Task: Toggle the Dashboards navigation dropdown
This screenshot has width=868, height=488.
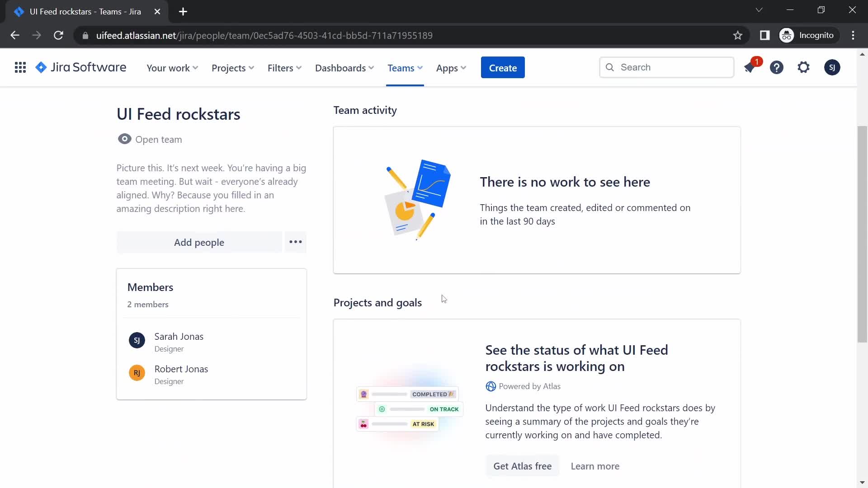Action: (x=344, y=67)
